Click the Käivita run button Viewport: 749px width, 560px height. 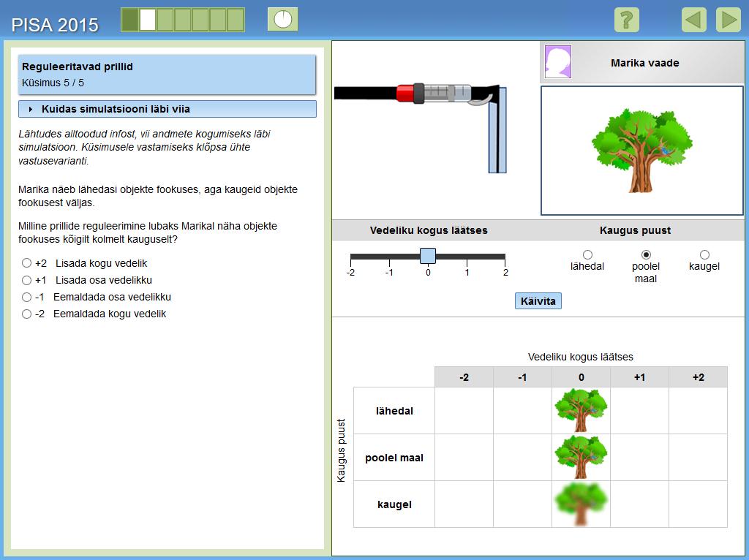[x=538, y=301]
